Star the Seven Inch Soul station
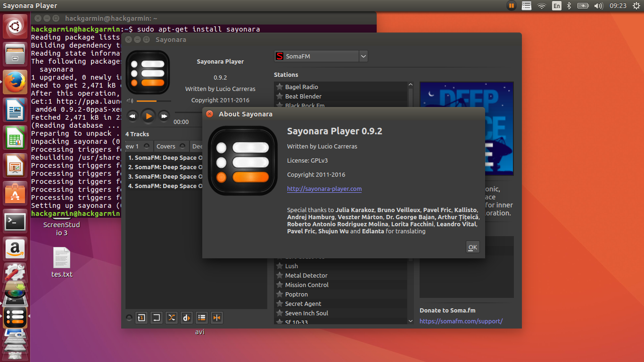 (x=280, y=313)
